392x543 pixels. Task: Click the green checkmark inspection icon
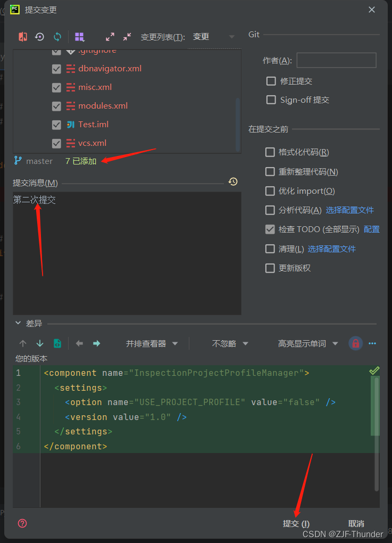tap(374, 371)
